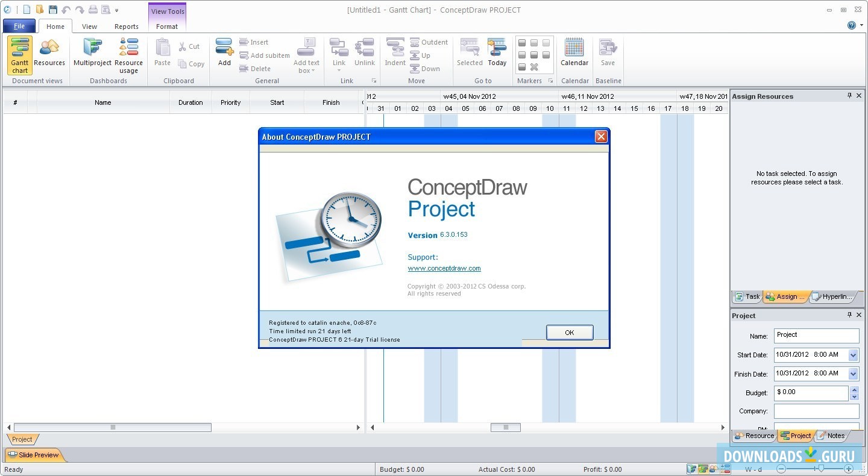Open the Start Date dropdown
868x476 pixels.
(x=854, y=355)
